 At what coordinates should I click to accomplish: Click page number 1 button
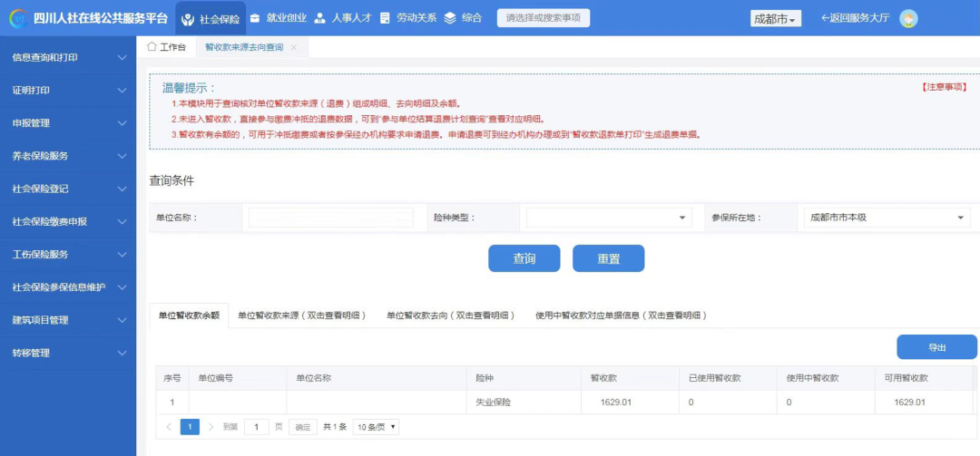(x=190, y=427)
